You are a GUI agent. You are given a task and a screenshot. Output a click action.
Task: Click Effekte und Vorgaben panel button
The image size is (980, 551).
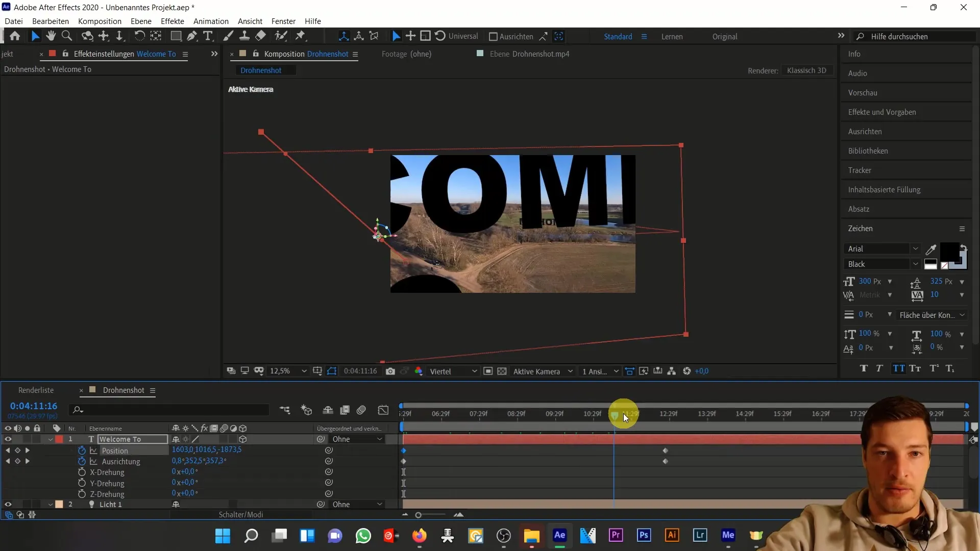coord(883,112)
